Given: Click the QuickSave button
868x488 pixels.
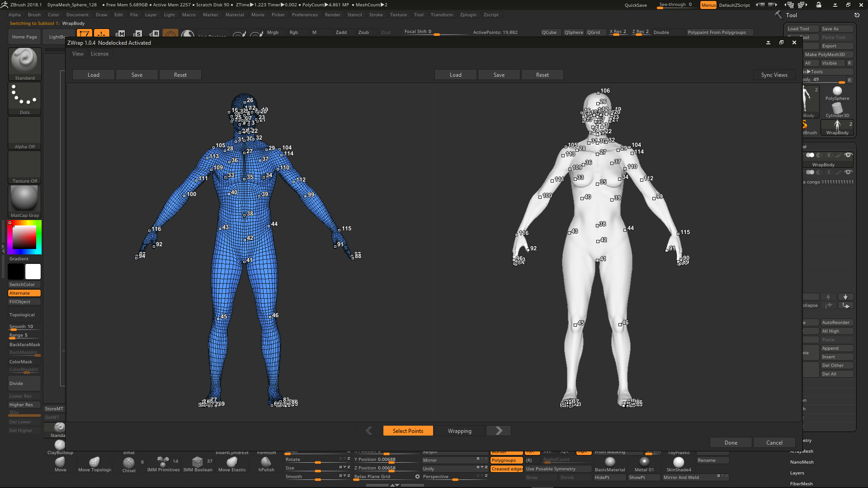Looking at the screenshot, I should (636, 5).
